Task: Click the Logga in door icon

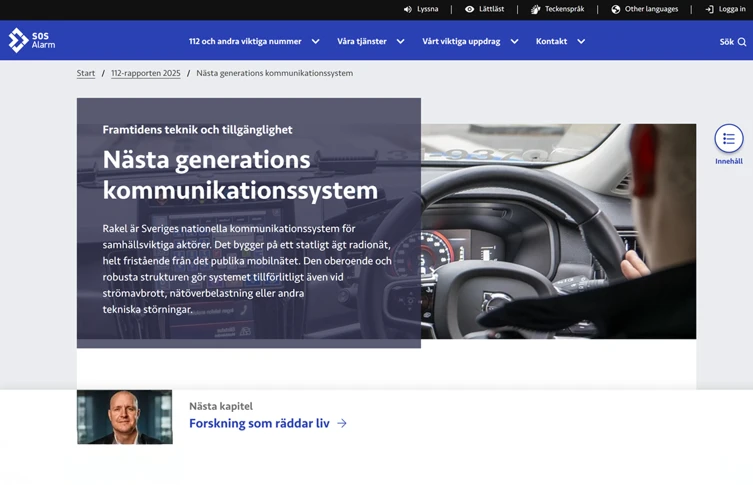Action: pos(709,9)
